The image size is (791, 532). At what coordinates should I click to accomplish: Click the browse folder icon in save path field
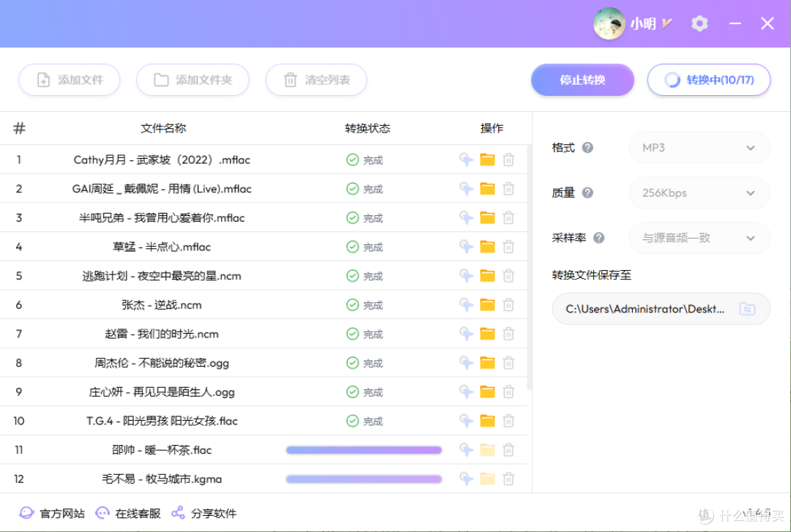coord(747,309)
